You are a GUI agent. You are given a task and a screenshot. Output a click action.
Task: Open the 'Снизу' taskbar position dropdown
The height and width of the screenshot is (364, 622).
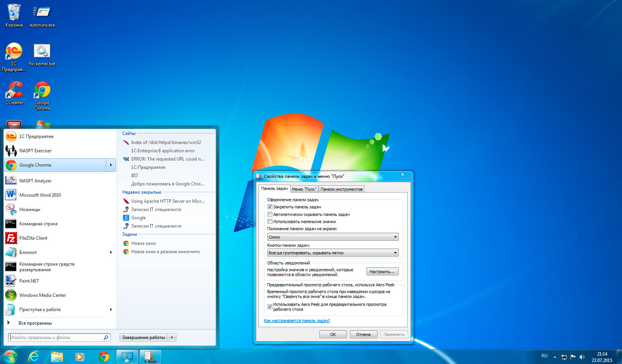[x=333, y=237]
